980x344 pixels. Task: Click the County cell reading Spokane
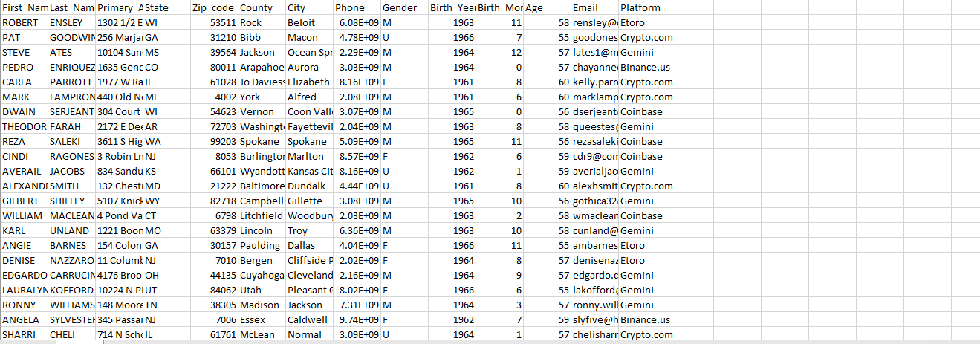[262, 141]
